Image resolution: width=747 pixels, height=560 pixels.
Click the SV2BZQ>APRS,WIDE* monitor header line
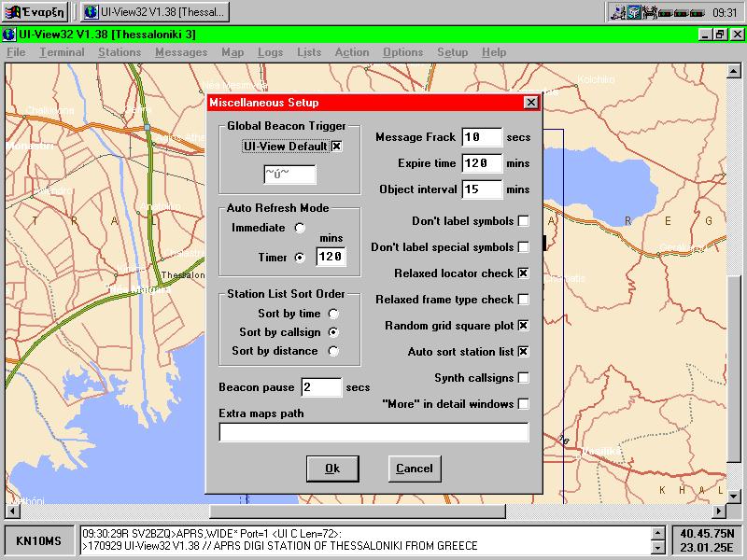(212, 534)
